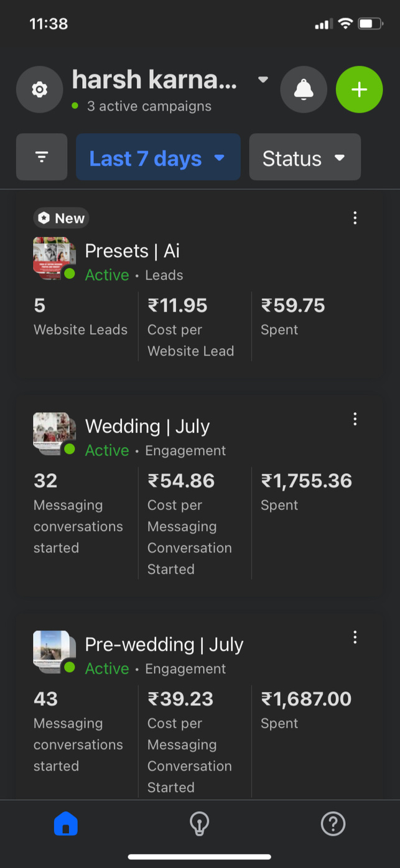Open the insights lightbulb tab
The image size is (400, 868).
[199, 824]
